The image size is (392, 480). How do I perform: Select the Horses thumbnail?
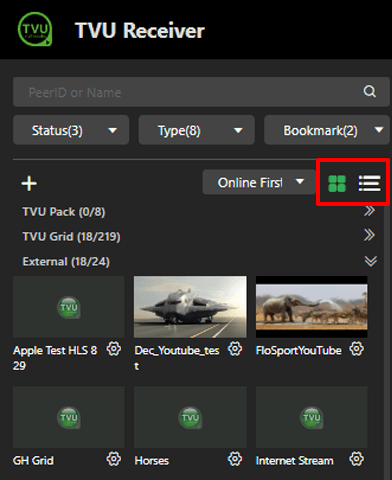(x=190, y=417)
